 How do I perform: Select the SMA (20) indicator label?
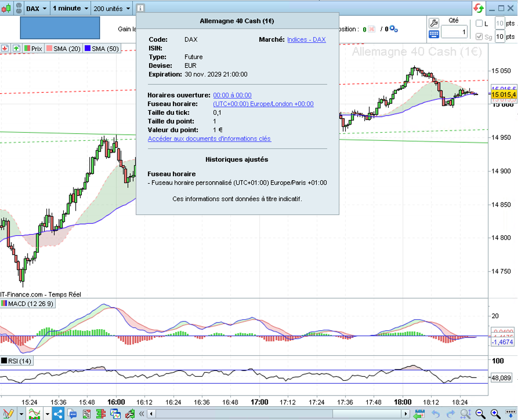pyautogui.click(x=63, y=48)
